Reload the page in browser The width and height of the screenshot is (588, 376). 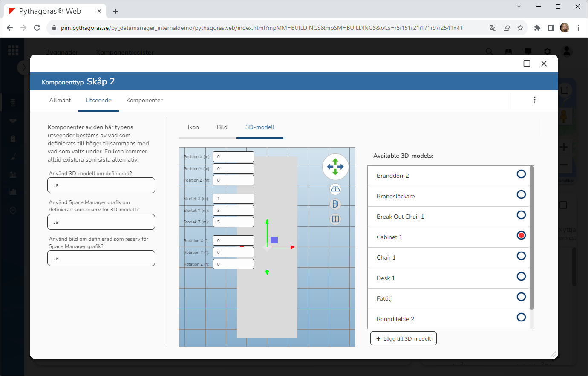(37, 28)
